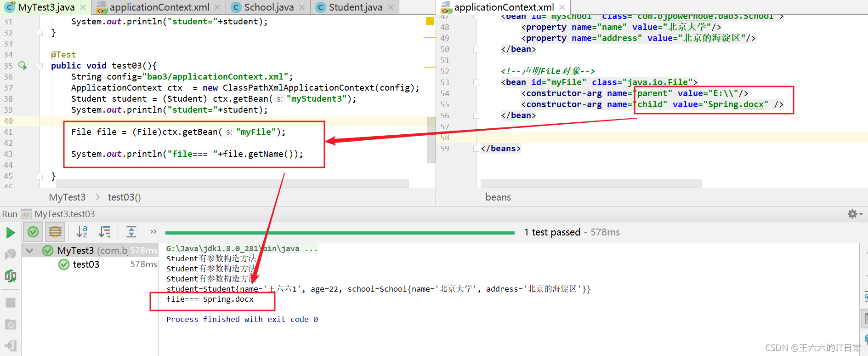Open the Run panel settings gear menu
The width and height of the screenshot is (868, 356).
coord(854,214)
